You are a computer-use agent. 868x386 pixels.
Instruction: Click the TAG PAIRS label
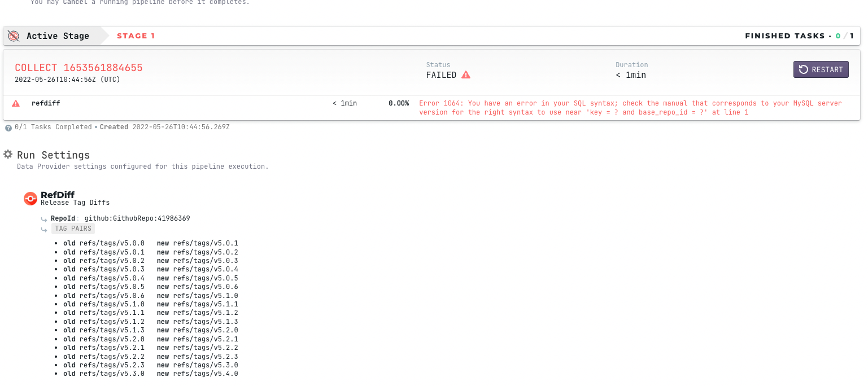(73, 229)
